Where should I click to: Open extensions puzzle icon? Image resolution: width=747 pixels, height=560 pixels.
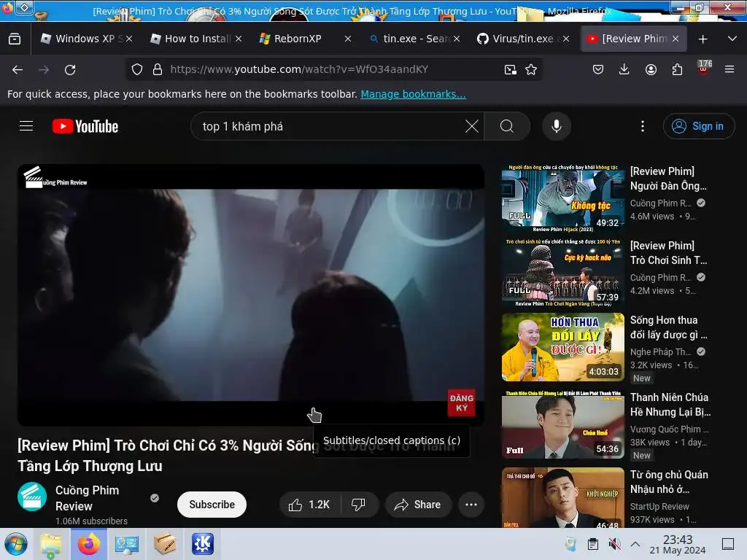677,69
